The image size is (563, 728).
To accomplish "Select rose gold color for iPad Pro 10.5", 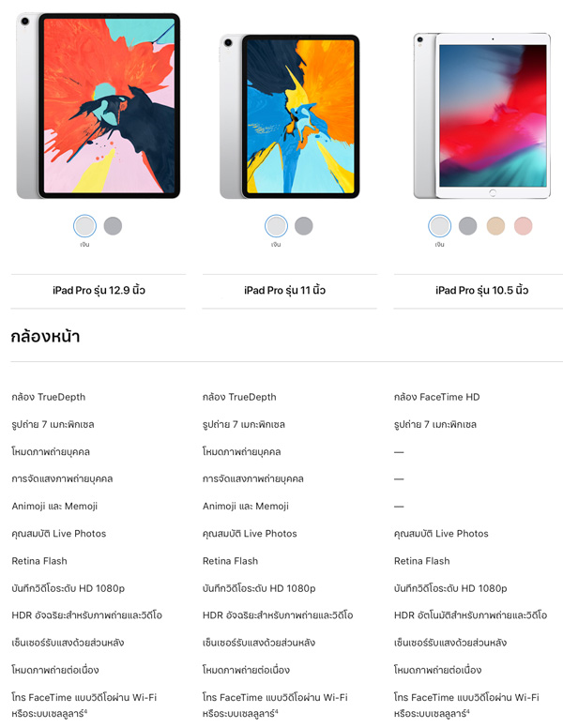I will (523, 226).
